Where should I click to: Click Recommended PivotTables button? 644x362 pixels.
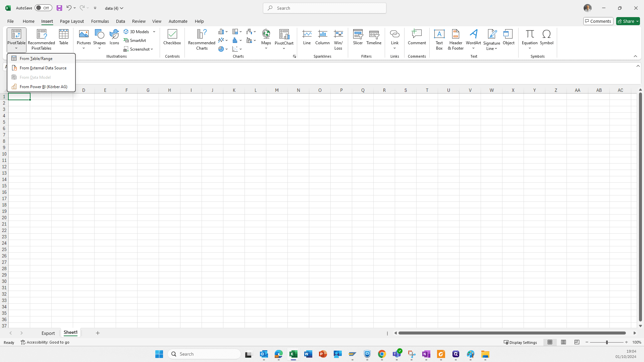41,40
